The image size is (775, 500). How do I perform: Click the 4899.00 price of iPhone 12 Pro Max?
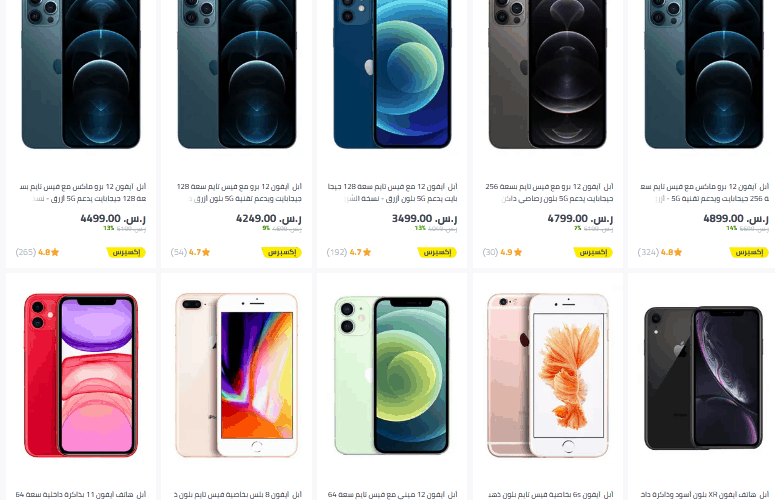[x=736, y=218]
